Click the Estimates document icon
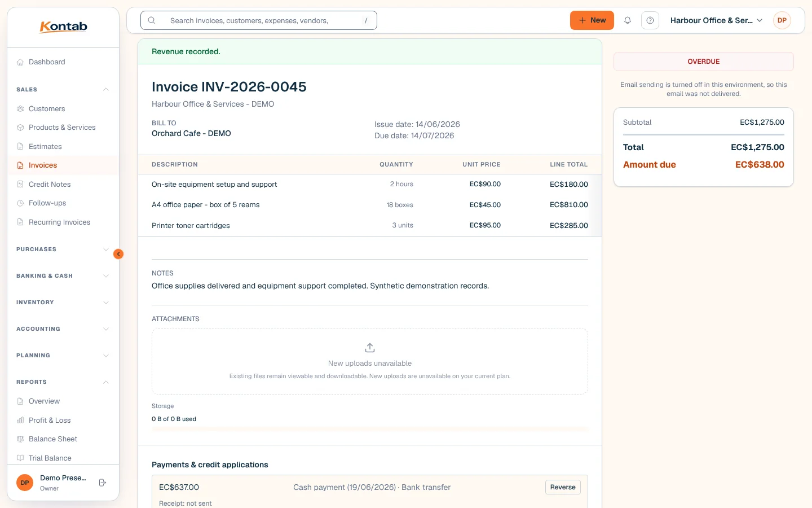The image size is (812, 508). point(20,147)
